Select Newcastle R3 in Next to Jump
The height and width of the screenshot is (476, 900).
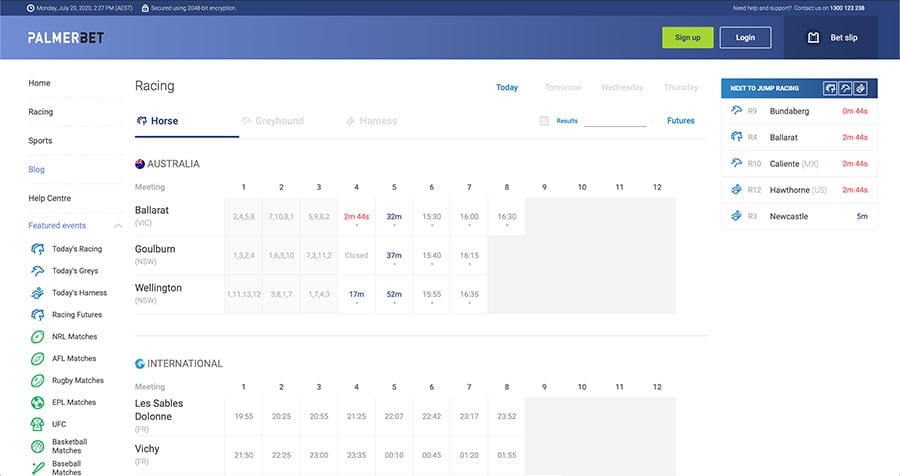pos(799,216)
